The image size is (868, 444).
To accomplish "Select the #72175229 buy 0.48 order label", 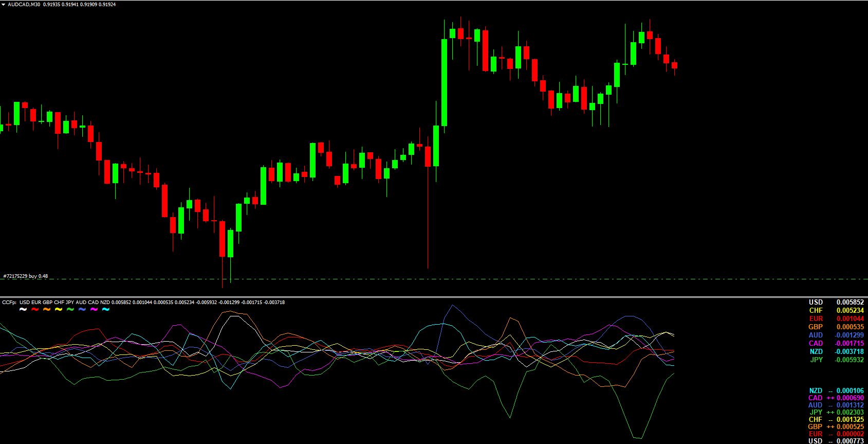I will coord(26,276).
